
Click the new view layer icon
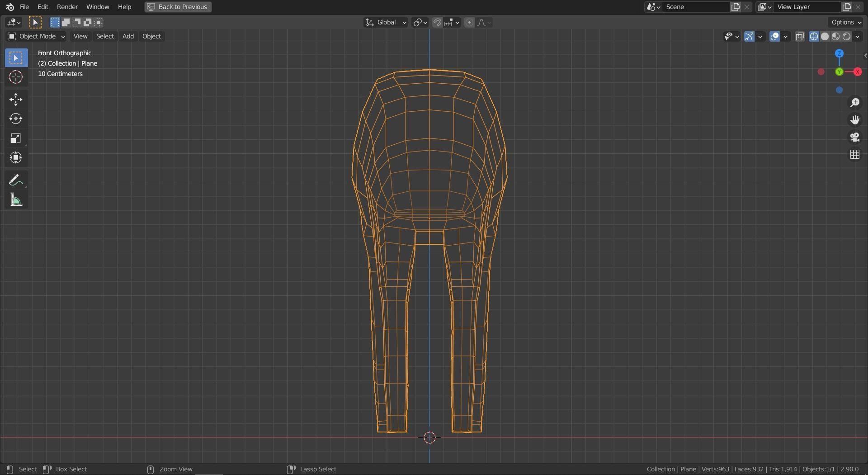tap(847, 7)
